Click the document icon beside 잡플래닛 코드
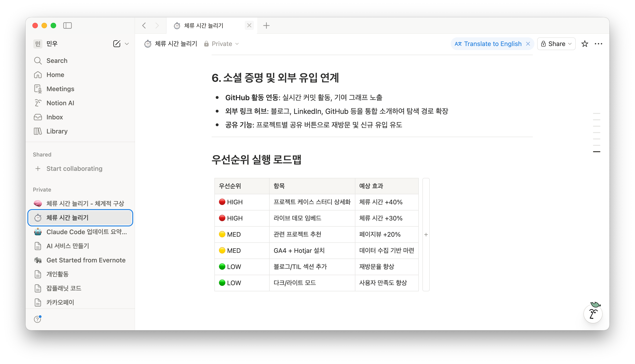Viewport: 635px width, 364px height. pyautogui.click(x=38, y=288)
